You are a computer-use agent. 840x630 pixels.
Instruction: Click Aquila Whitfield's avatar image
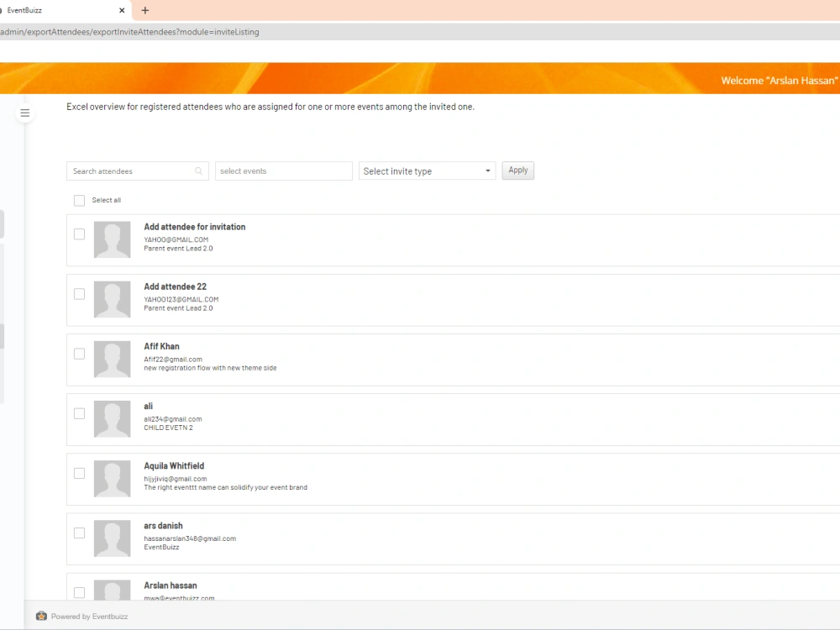(x=112, y=479)
